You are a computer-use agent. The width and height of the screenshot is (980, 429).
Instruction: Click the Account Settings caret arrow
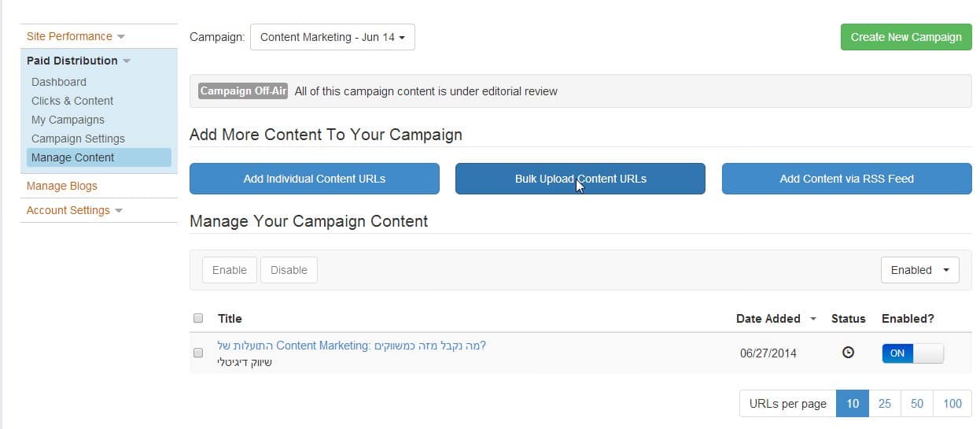(x=118, y=211)
